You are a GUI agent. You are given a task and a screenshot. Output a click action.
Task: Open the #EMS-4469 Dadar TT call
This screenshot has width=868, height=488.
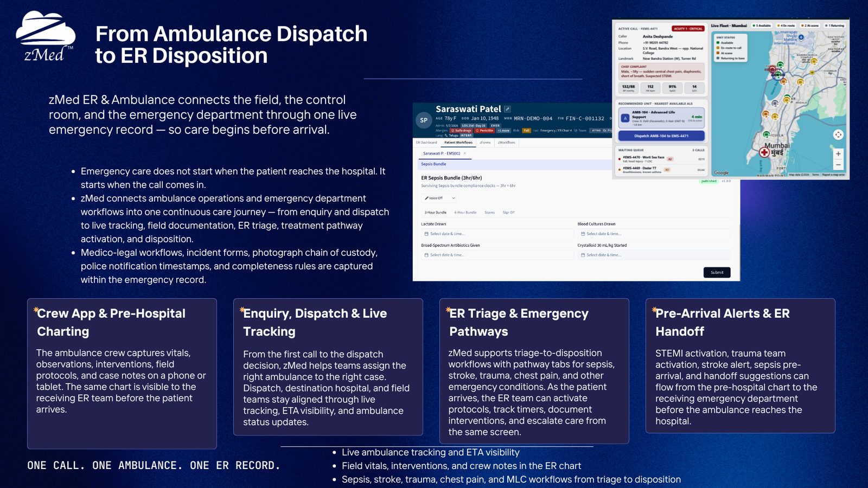[x=661, y=170]
